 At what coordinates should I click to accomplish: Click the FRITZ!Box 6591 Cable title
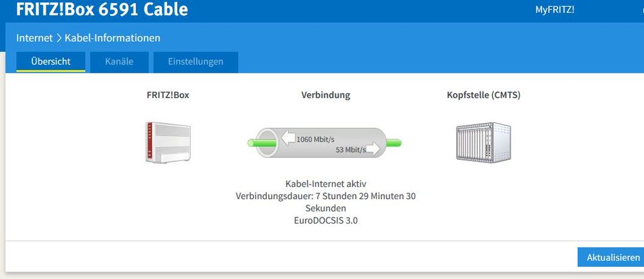[x=102, y=10]
